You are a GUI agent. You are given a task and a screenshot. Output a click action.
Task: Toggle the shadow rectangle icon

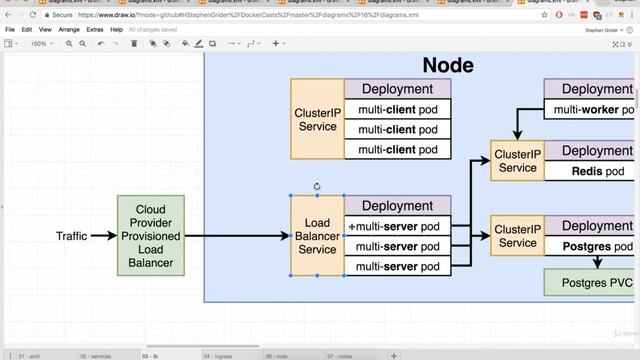pos(212,43)
